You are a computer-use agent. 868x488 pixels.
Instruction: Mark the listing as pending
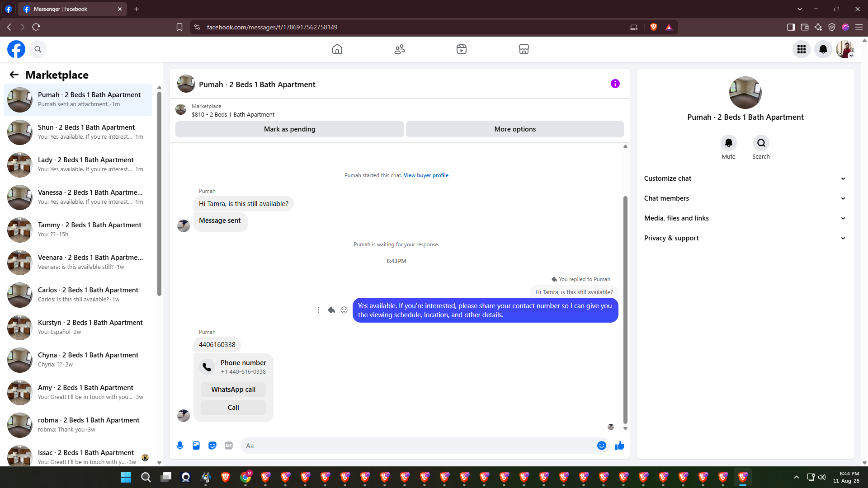(290, 129)
